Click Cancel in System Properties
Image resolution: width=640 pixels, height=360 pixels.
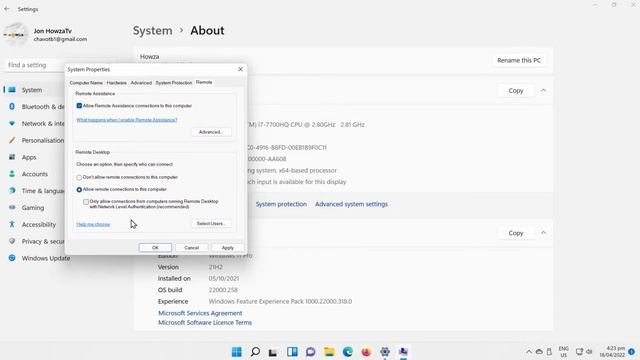[191, 247]
